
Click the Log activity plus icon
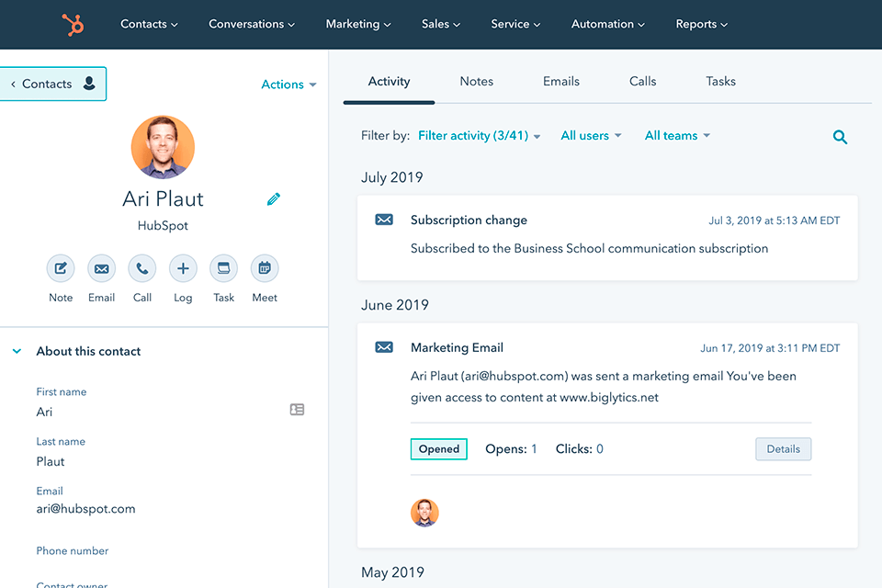click(184, 268)
